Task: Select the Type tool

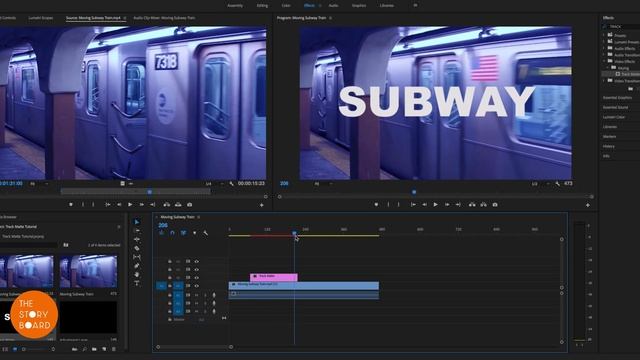Action: pos(137,283)
